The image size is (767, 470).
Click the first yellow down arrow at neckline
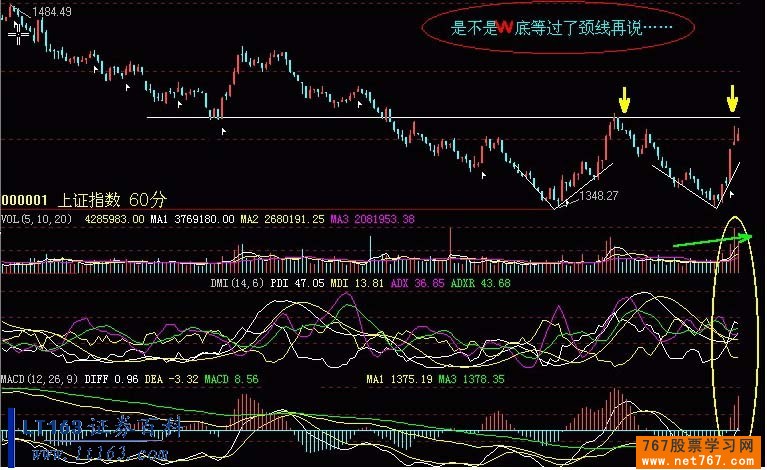click(x=624, y=100)
